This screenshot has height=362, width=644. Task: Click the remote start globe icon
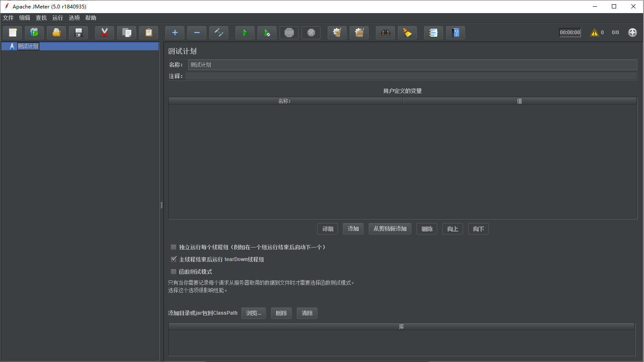(632, 33)
